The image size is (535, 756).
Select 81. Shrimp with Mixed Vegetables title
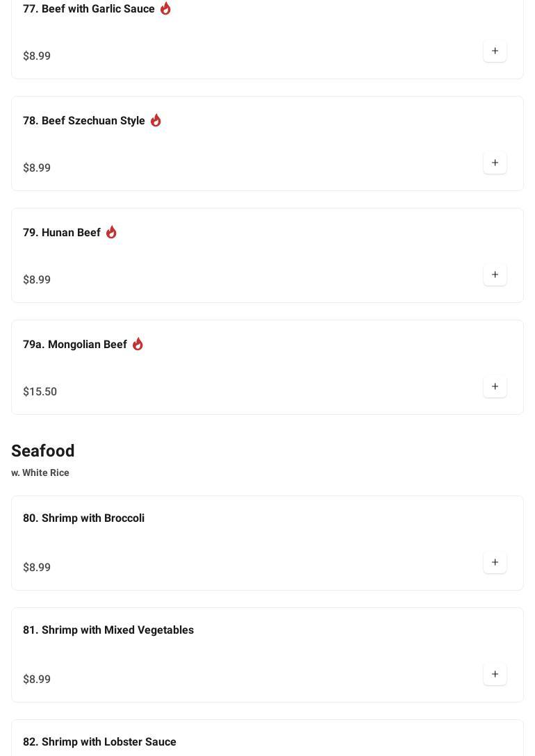coord(108,630)
